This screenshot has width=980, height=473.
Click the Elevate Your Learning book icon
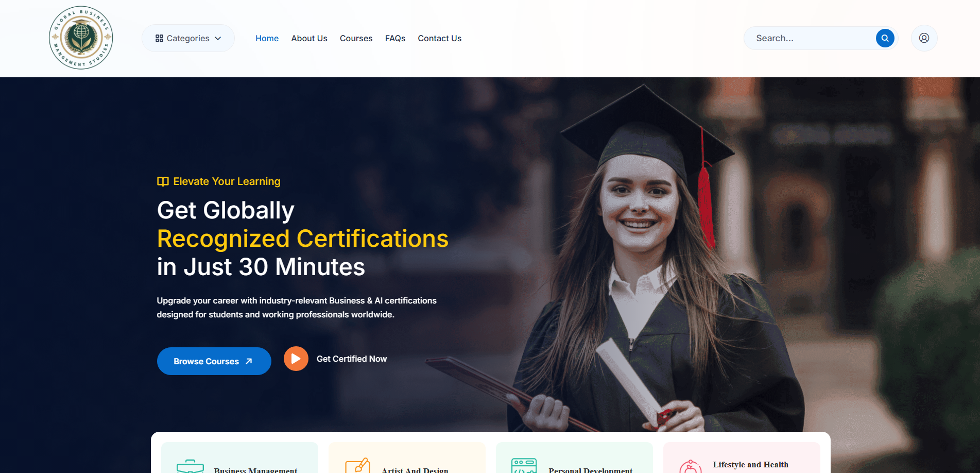[163, 181]
